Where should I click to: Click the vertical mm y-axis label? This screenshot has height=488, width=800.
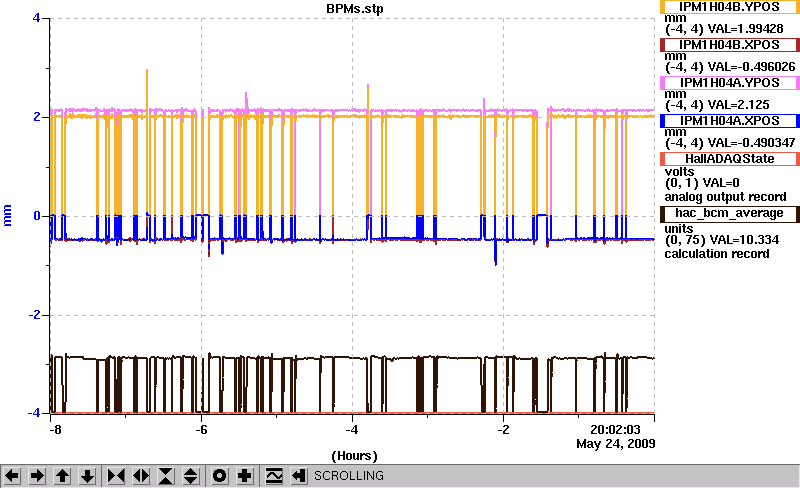pyautogui.click(x=7, y=215)
